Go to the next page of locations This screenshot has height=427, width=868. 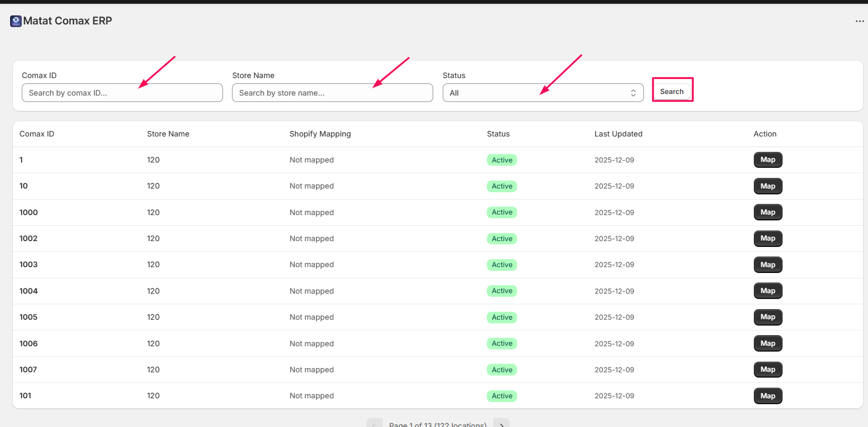click(501, 423)
